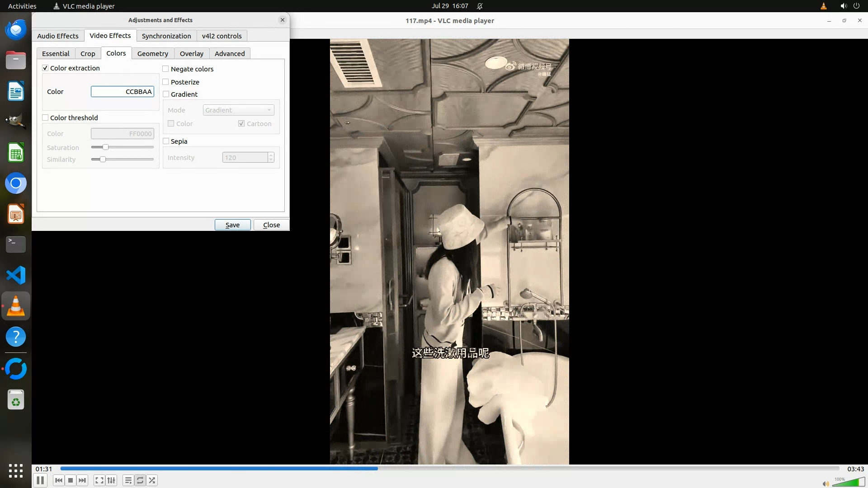The image size is (868, 488).
Task: Enable the Negate colors option
Action: (166, 69)
